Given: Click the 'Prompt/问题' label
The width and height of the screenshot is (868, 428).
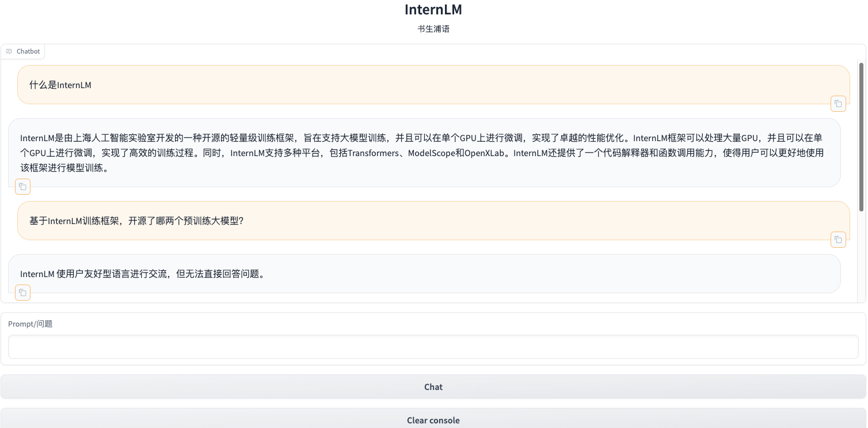Looking at the screenshot, I should coord(31,324).
